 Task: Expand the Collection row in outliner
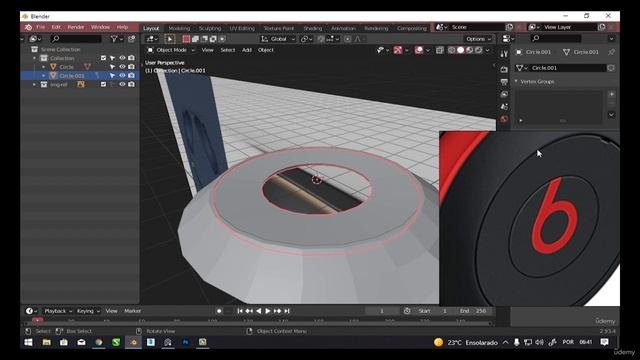(x=34, y=58)
